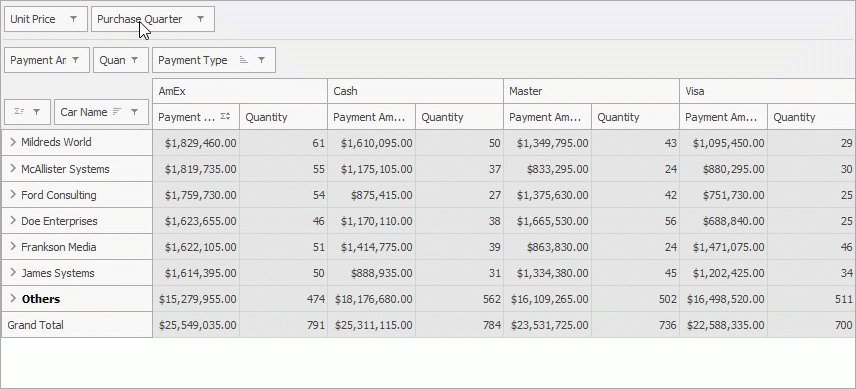The height and width of the screenshot is (389, 856).
Task: Select Grand Total cell $25,549,035.00
Action: coord(196,325)
